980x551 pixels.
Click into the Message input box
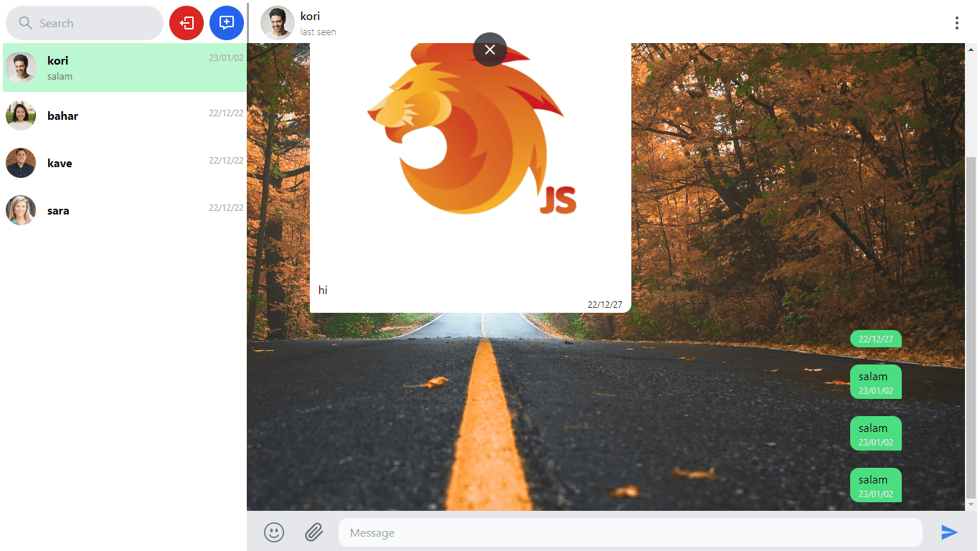[x=631, y=532]
